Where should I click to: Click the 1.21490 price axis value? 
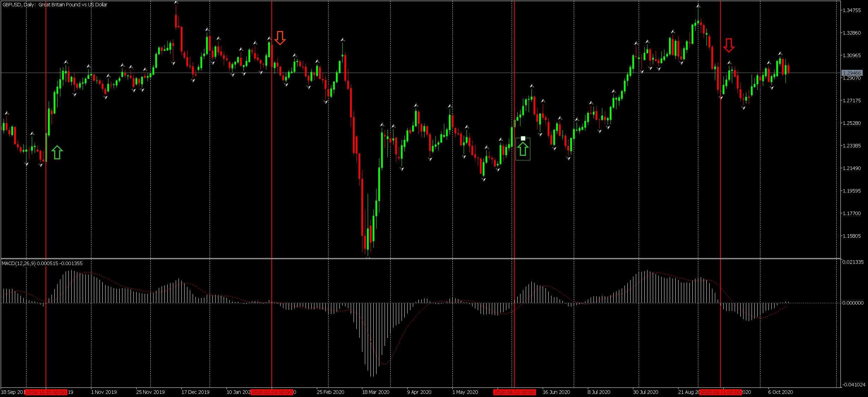point(852,168)
